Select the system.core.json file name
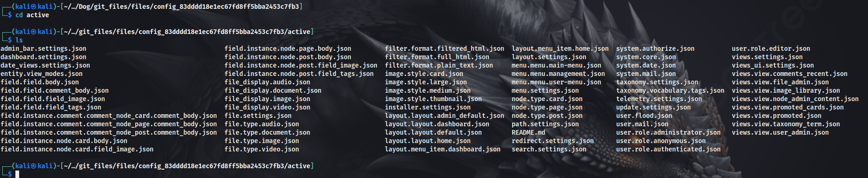Screen dimensions: 868x178 click(x=646, y=57)
